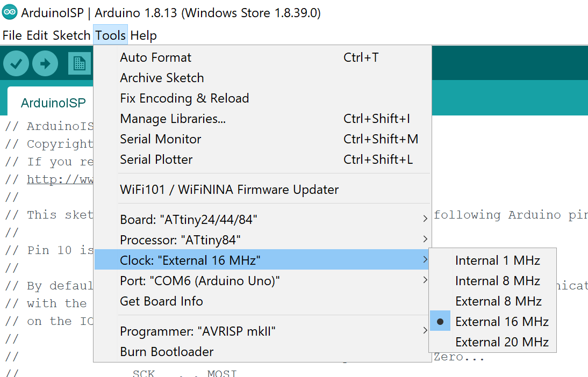Click Burn Bootloader menu entry
The width and height of the screenshot is (588, 377).
point(167,352)
